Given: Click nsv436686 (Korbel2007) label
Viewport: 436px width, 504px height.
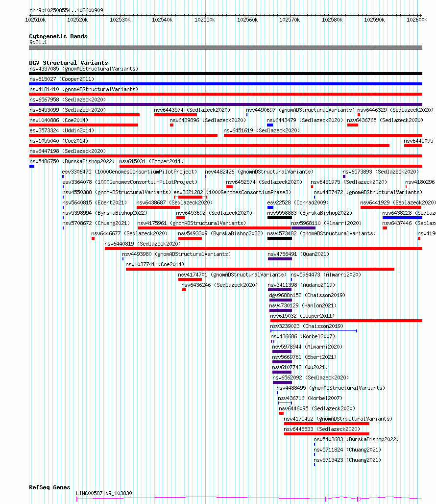Looking at the screenshot, I should pos(303,336).
